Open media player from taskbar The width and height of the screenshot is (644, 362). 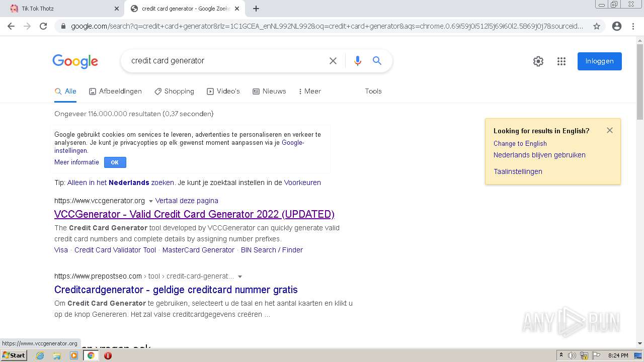[74, 355]
